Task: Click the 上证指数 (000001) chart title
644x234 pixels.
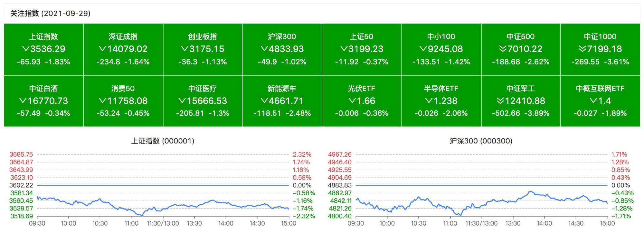Action: point(163,141)
